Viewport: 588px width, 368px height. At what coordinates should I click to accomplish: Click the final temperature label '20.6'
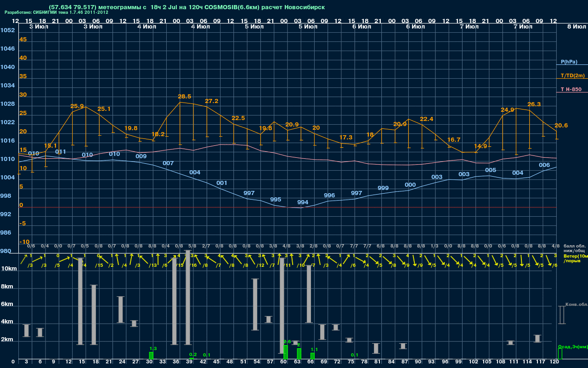(x=561, y=126)
